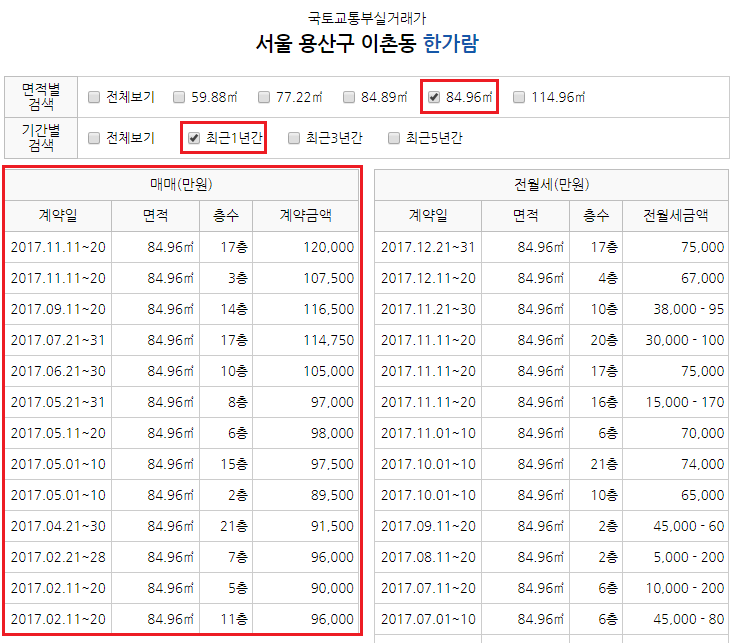Click the 전월세(만원) table header
Screen dimensions: 737x643
click(551, 185)
